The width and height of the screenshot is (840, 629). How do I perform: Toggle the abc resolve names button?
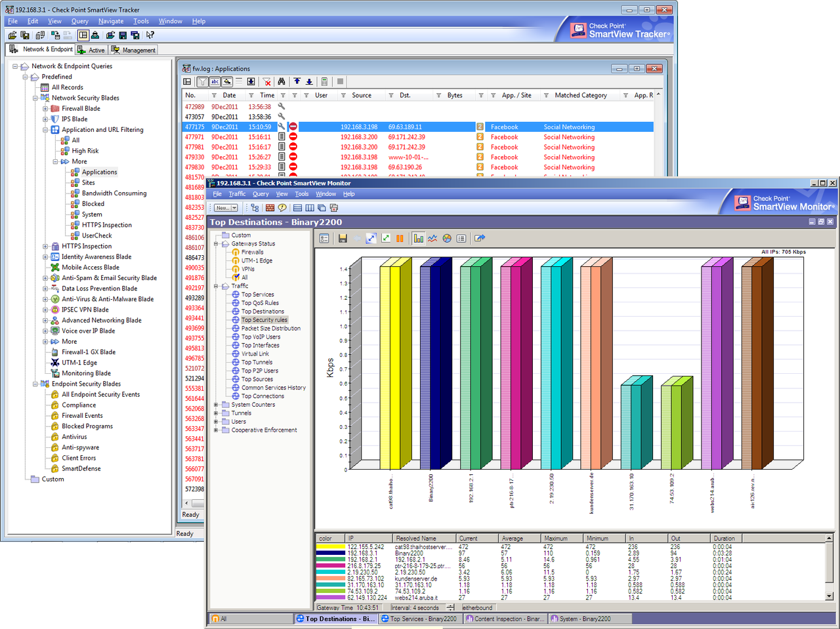(x=215, y=81)
